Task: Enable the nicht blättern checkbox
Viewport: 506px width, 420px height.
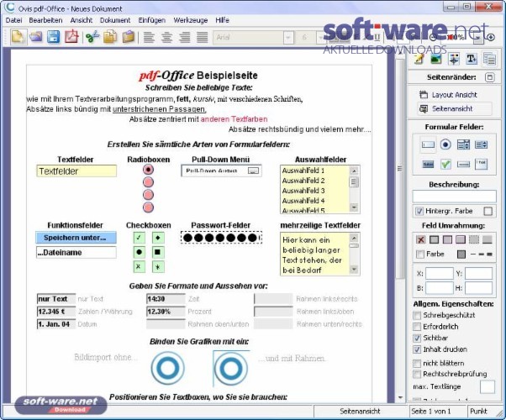Action: click(417, 363)
